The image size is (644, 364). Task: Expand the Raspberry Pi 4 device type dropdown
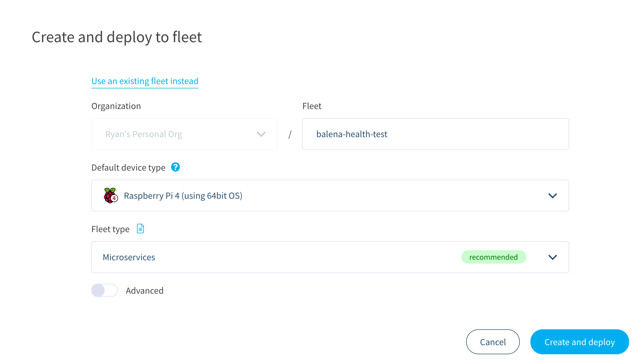point(330,196)
